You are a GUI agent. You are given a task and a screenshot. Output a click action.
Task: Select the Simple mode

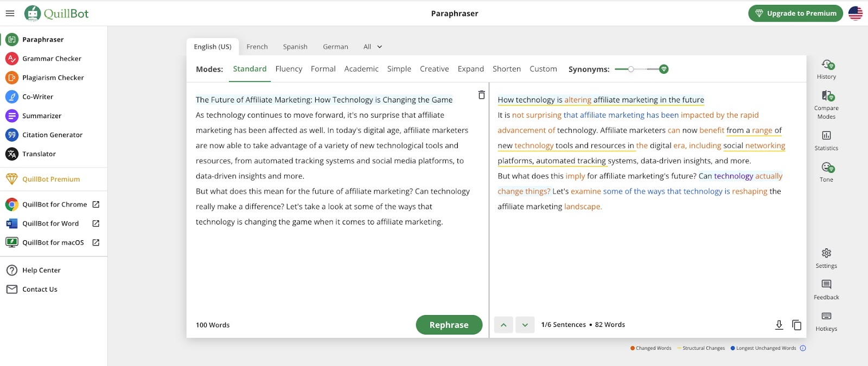(399, 69)
